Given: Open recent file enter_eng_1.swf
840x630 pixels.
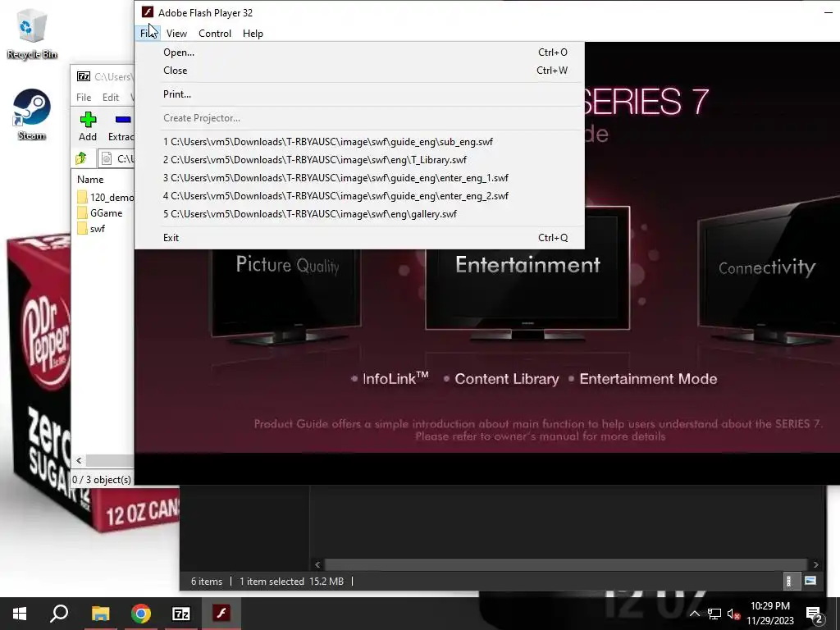Looking at the screenshot, I should pos(359,178).
